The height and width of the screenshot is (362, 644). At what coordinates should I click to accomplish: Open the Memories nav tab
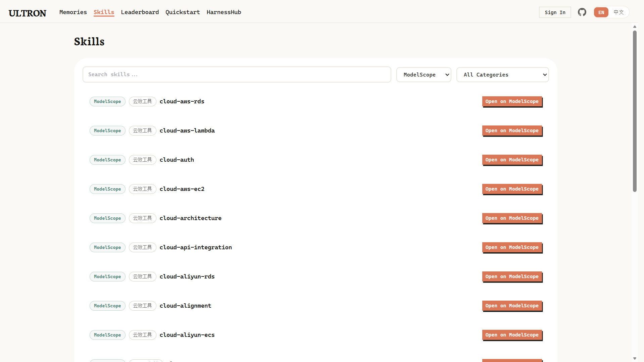click(73, 12)
